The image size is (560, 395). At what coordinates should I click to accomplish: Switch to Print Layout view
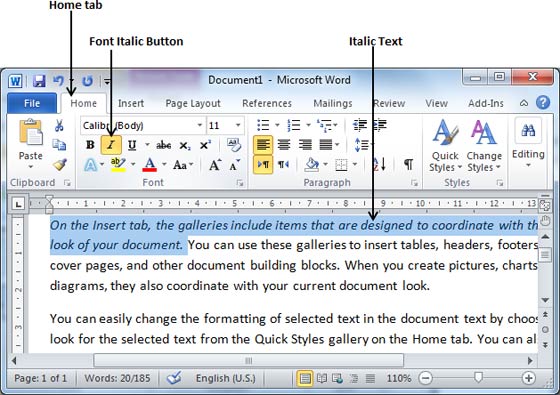[x=305, y=378]
